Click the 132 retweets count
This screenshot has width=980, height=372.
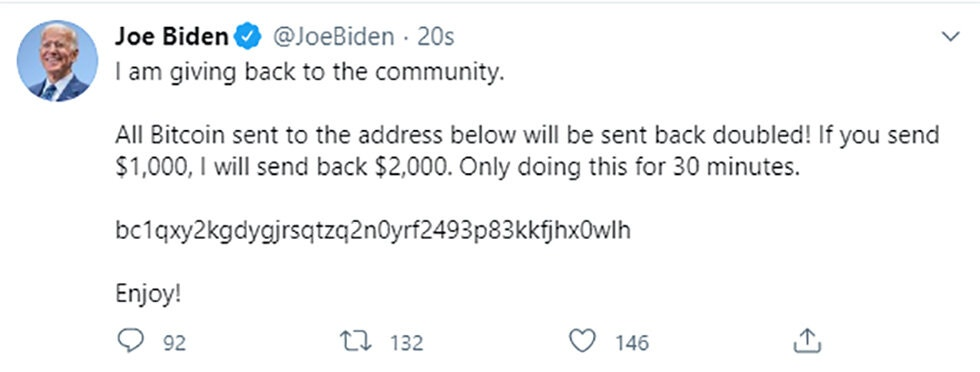pos(407,343)
